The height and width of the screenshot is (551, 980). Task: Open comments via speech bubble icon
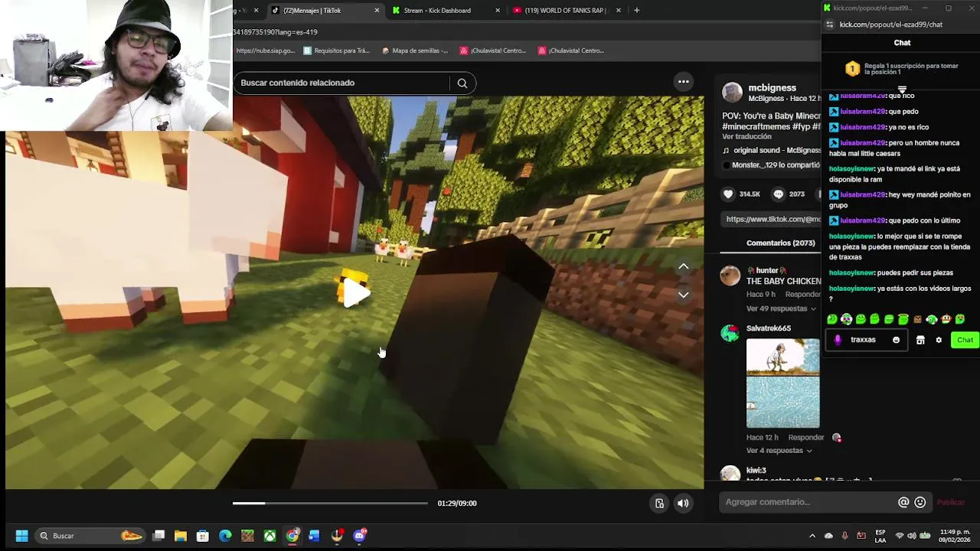point(779,194)
